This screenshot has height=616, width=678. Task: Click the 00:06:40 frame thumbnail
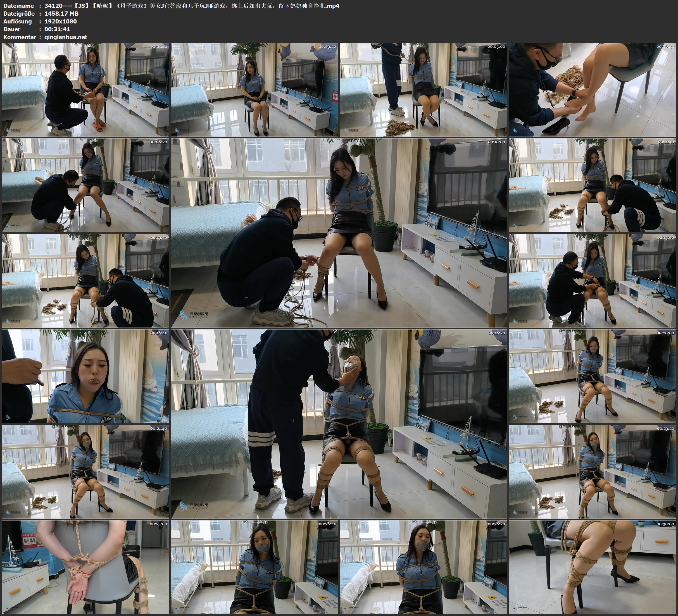[x=593, y=89]
